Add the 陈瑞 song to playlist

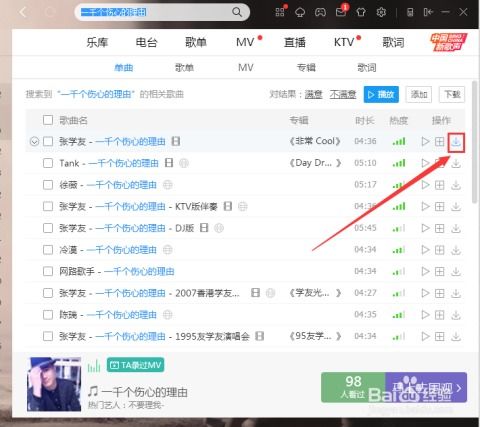click(439, 315)
